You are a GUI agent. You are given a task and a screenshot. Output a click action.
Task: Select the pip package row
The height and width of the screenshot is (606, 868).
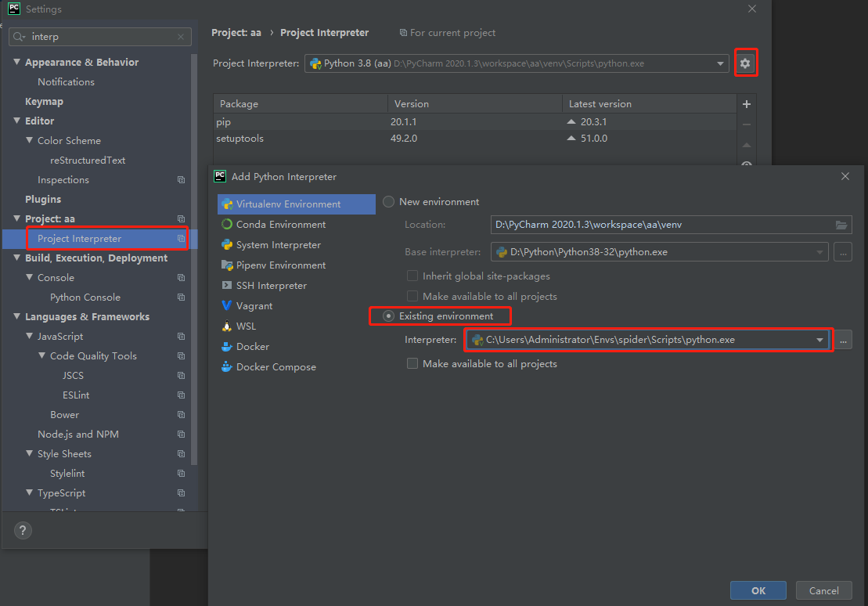click(x=475, y=122)
